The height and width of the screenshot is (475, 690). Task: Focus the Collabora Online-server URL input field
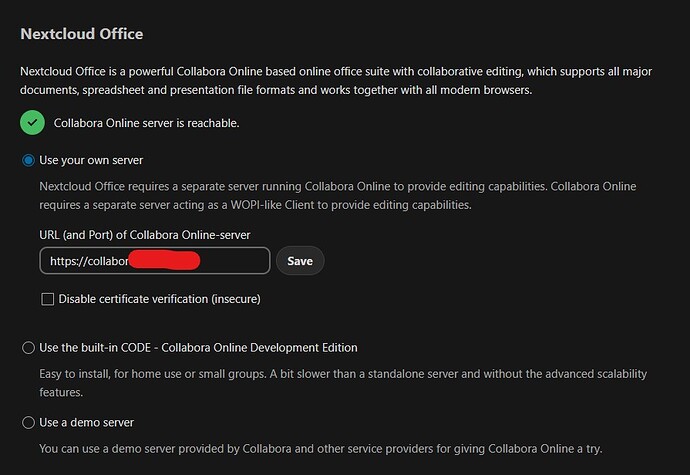click(155, 261)
